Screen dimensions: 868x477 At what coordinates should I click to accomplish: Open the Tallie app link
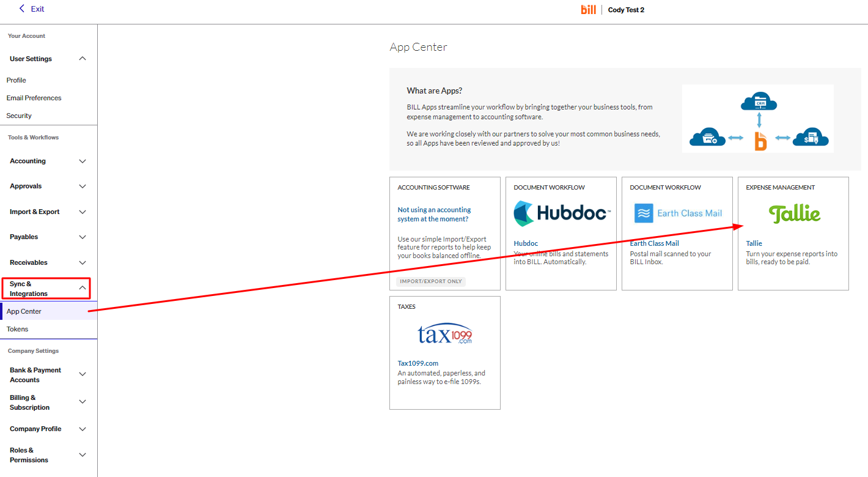point(754,243)
